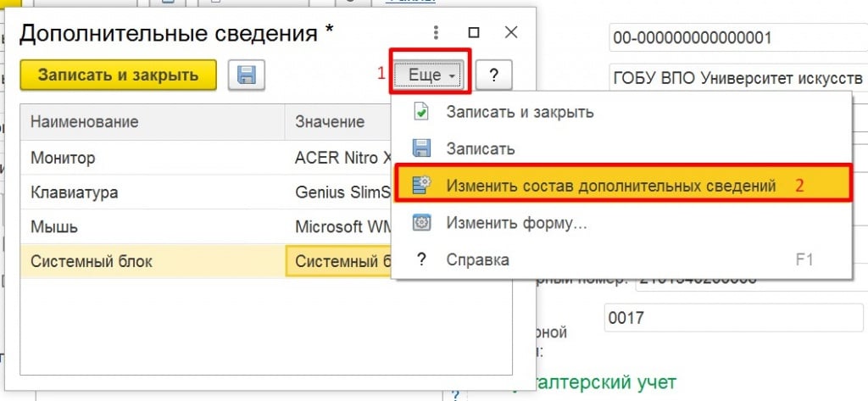Viewport: 868px width, 401px height.
Task: Click the form settings icon beside Изменить форму
Action: pos(421,223)
